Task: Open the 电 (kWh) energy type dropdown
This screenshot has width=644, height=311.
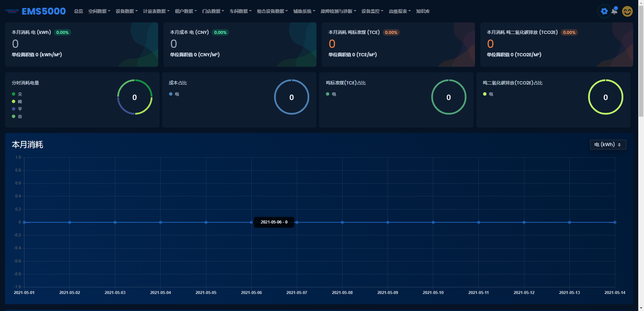Action: [608, 145]
